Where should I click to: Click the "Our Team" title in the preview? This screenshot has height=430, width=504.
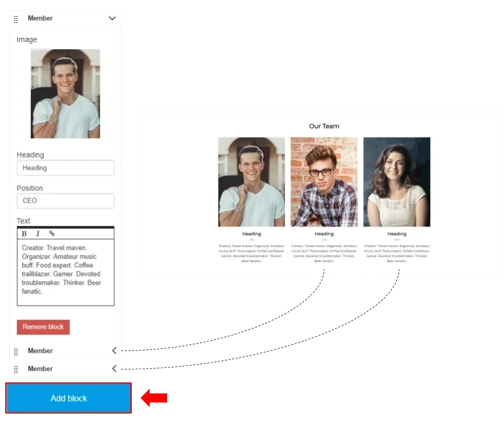pos(324,126)
